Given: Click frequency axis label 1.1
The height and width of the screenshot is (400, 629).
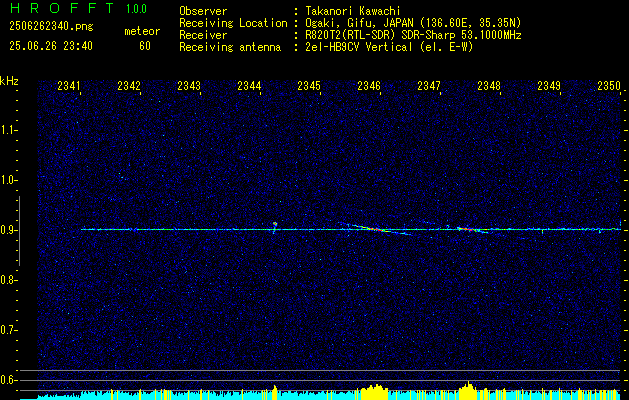Looking at the screenshot, I should [7, 130].
